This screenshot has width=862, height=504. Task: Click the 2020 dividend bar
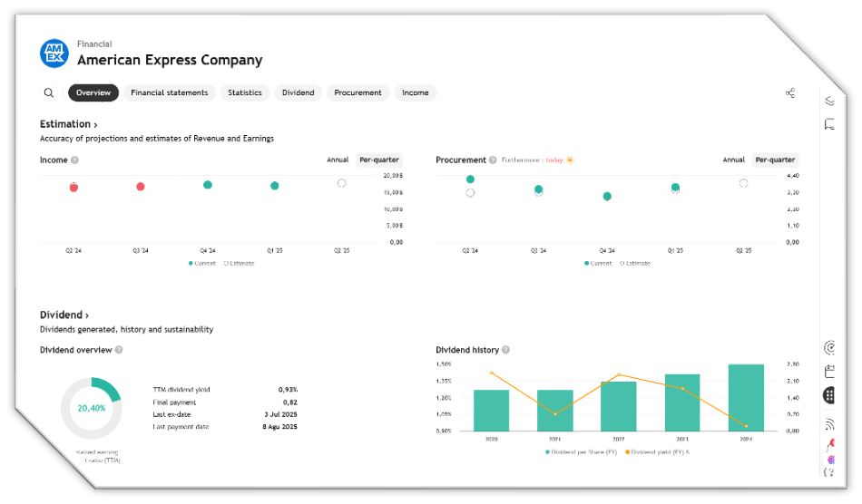tap(492, 411)
